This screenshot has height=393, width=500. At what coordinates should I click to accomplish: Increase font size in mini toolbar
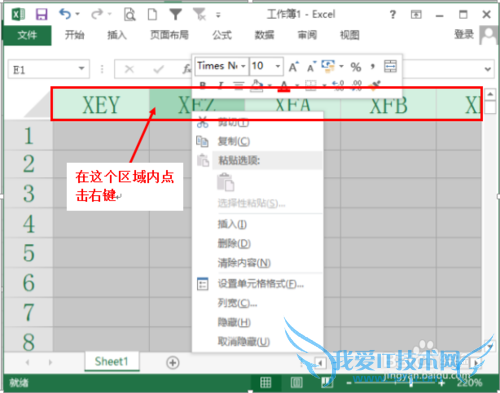pos(293,67)
